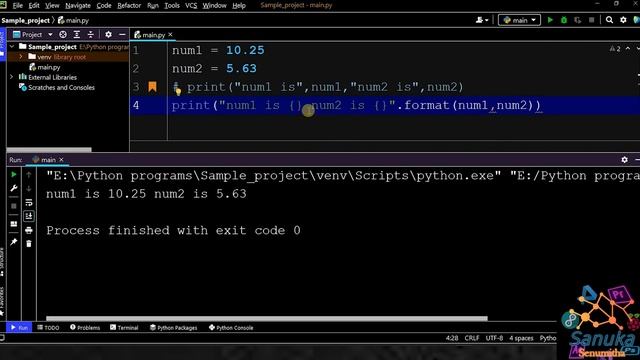Click the intention lightbulb on line 3

click(x=178, y=92)
